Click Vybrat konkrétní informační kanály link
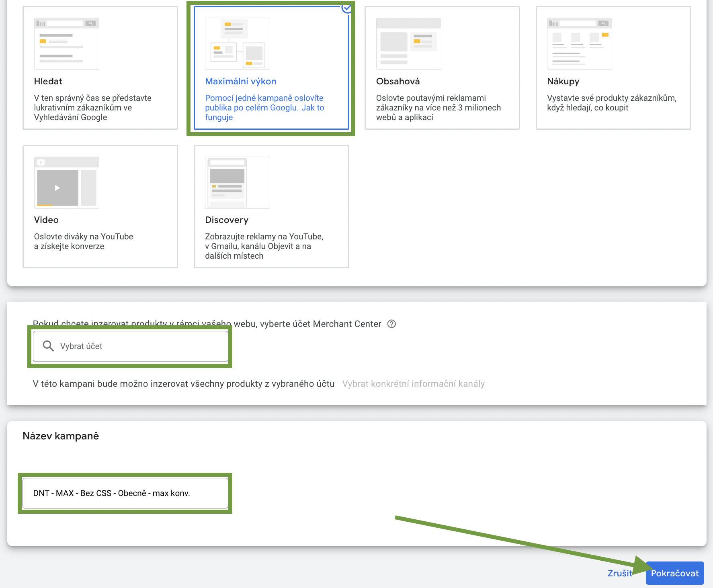This screenshot has width=713, height=588. [x=413, y=384]
